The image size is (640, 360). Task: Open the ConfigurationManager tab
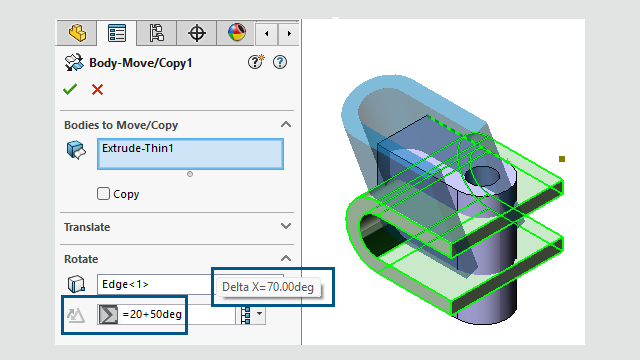click(x=157, y=33)
